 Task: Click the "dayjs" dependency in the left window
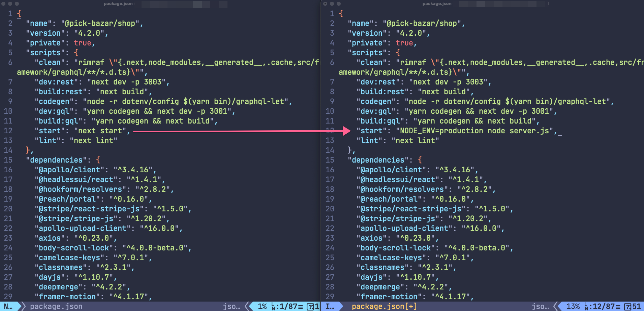50,277
